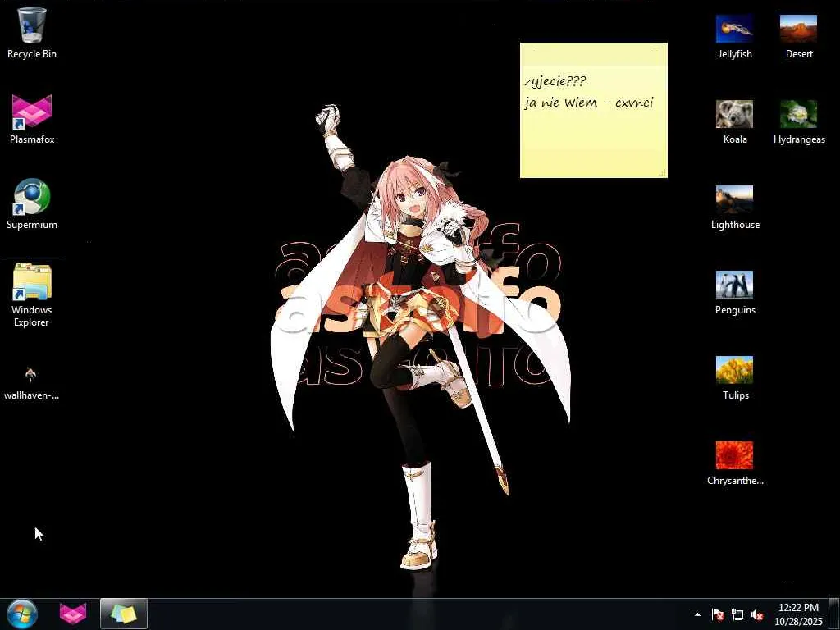This screenshot has height=630, width=840.
Task: Open the Windows Start menu orb
Action: pos(22,614)
